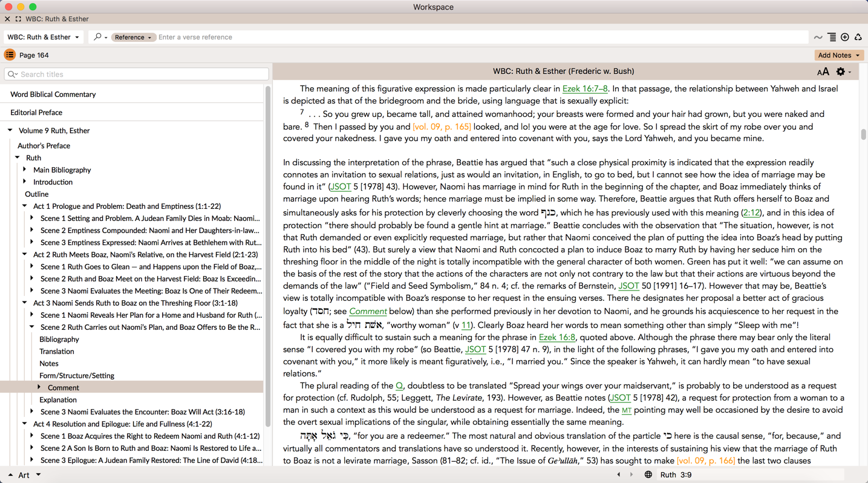Click the Ruth 3:9 verse field
The height and width of the screenshot is (483, 868).
(750, 475)
